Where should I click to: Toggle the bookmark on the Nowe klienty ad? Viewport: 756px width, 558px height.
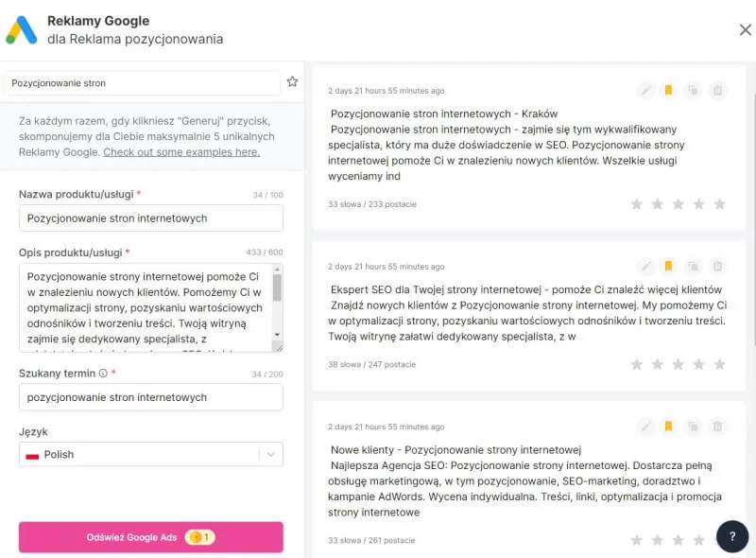(x=669, y=427)
